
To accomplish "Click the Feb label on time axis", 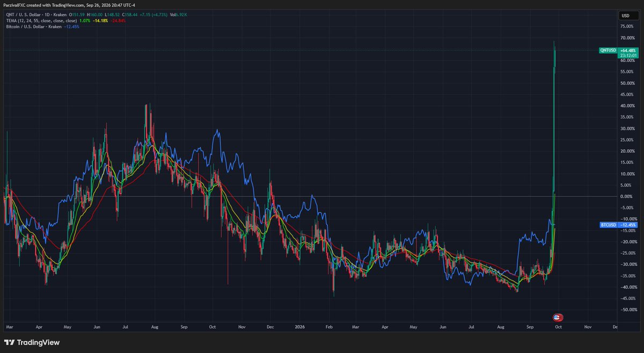I will [328, 326].
